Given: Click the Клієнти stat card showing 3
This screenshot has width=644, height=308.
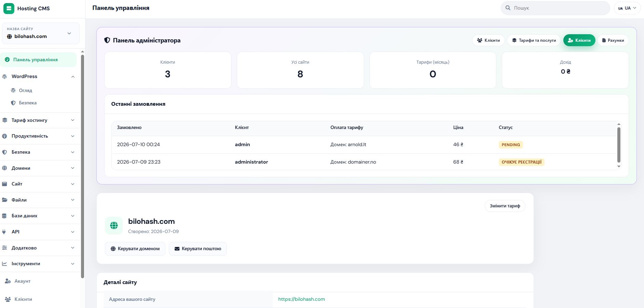Looking at the screenshot, I should pyautogui.click(x=167, y=70).
